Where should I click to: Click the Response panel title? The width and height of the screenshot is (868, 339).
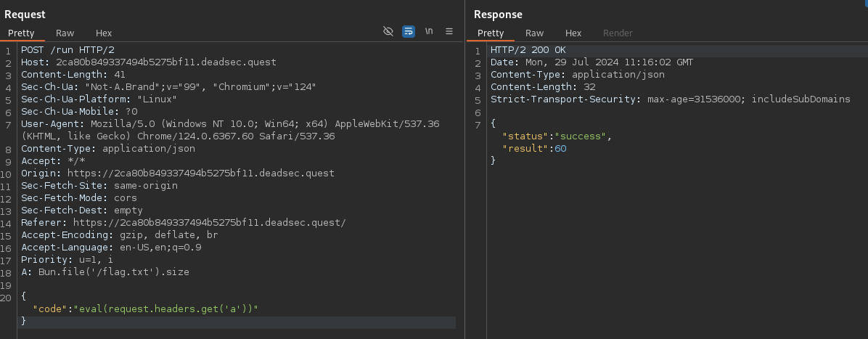(x=498, y=15)
